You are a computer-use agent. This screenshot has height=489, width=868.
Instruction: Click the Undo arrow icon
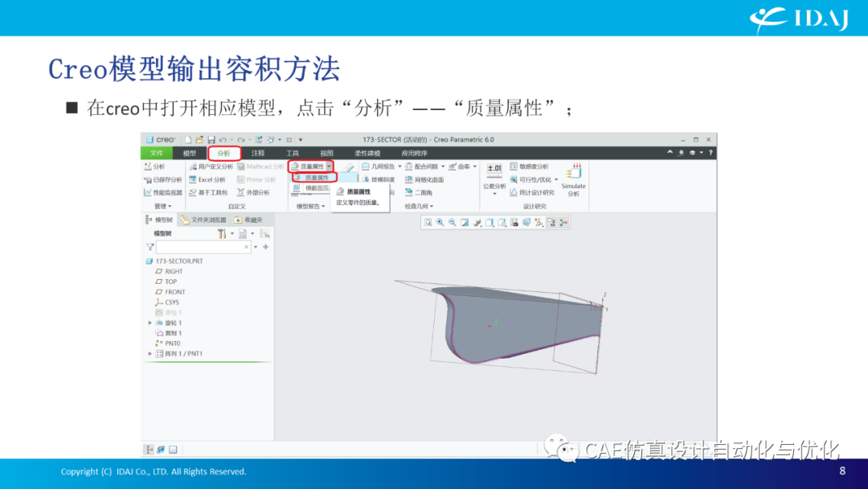pos(223,140)
